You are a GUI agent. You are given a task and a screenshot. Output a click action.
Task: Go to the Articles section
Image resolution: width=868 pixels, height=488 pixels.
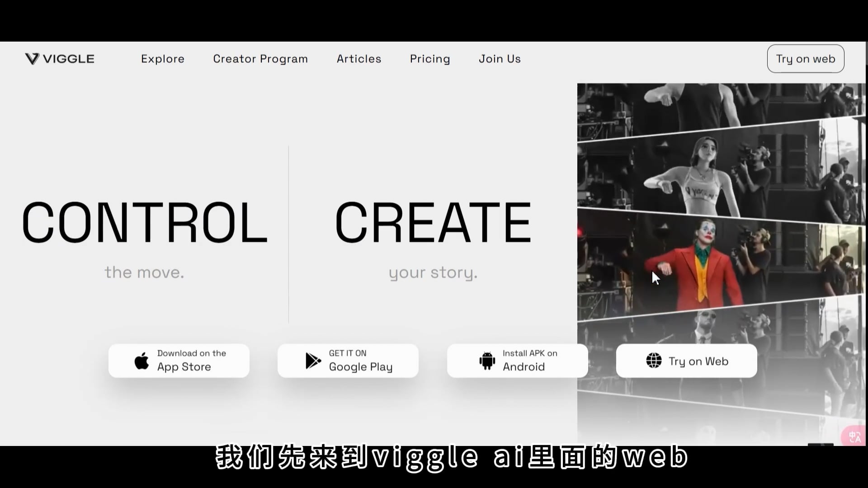[359, 59]
